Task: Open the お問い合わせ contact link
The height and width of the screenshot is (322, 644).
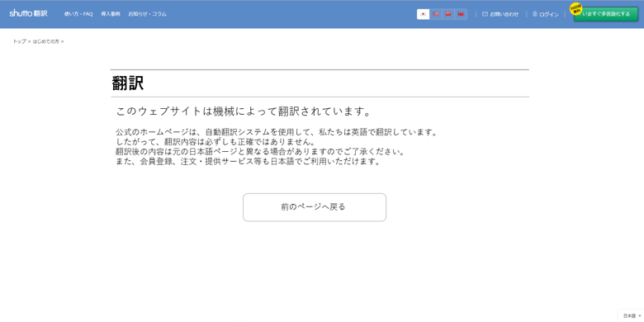Action: tap(500, 14)
